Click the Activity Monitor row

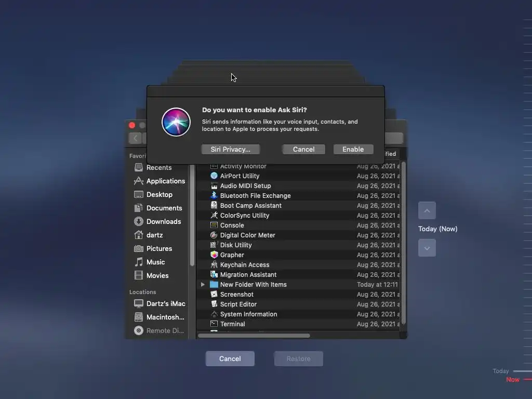pos(298,167)
